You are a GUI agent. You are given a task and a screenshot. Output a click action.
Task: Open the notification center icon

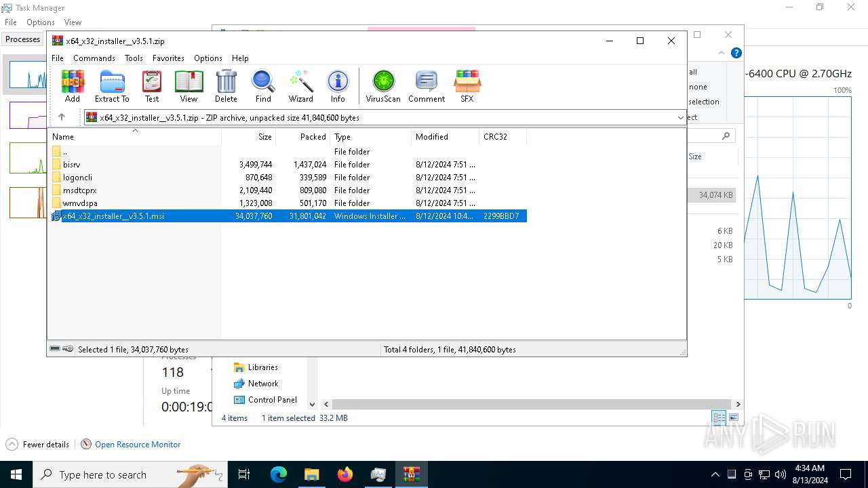(x=846, y=474)
